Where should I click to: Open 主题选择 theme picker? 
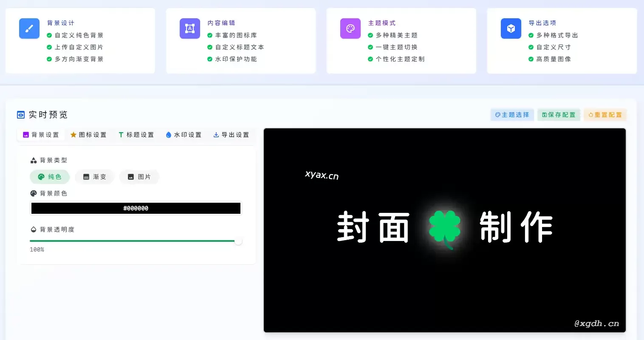[512, 115]
